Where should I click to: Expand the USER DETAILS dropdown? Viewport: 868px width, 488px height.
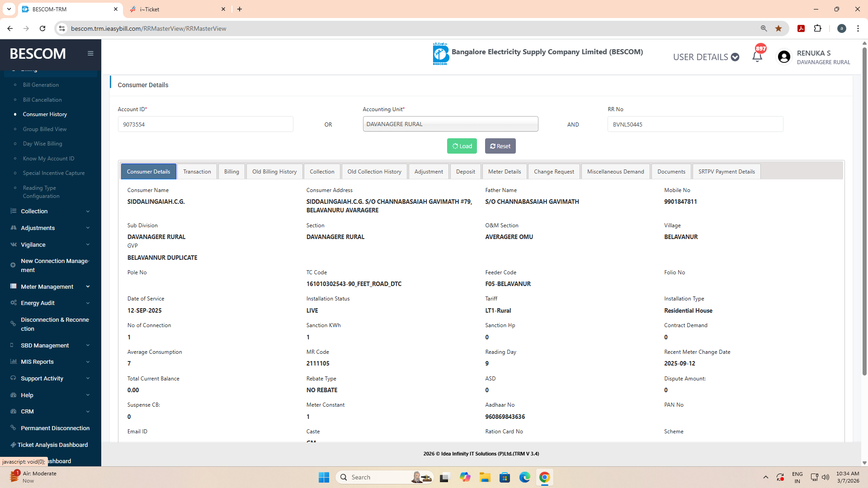pos(706,57)
